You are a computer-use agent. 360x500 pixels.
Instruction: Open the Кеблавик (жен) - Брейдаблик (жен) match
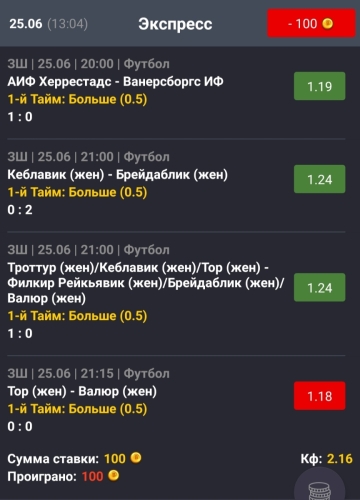tap(117, 174)
